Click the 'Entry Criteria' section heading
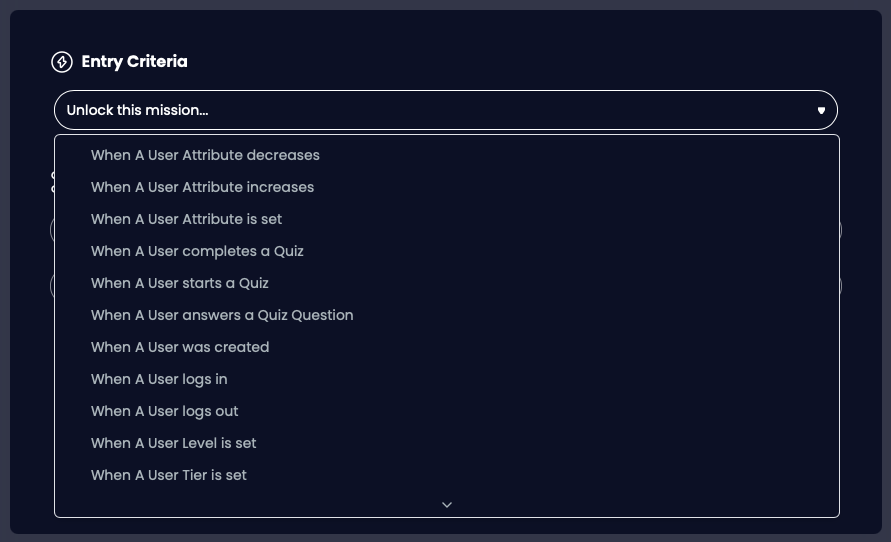 pos(134,62)
